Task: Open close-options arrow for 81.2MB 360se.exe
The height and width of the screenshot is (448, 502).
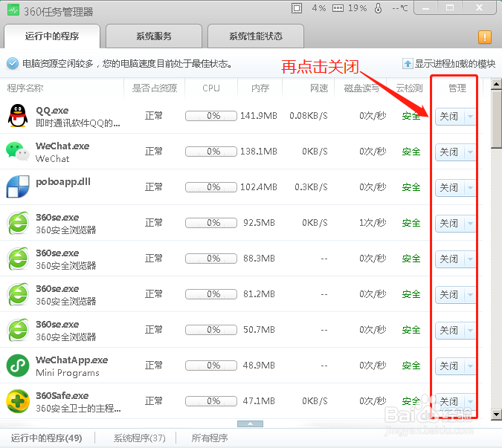Action: pos(470,294)
